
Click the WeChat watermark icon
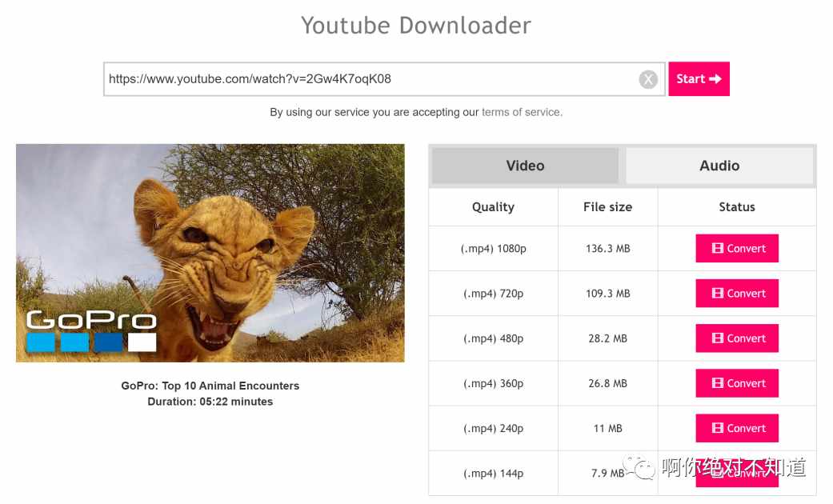click(639, 467)
